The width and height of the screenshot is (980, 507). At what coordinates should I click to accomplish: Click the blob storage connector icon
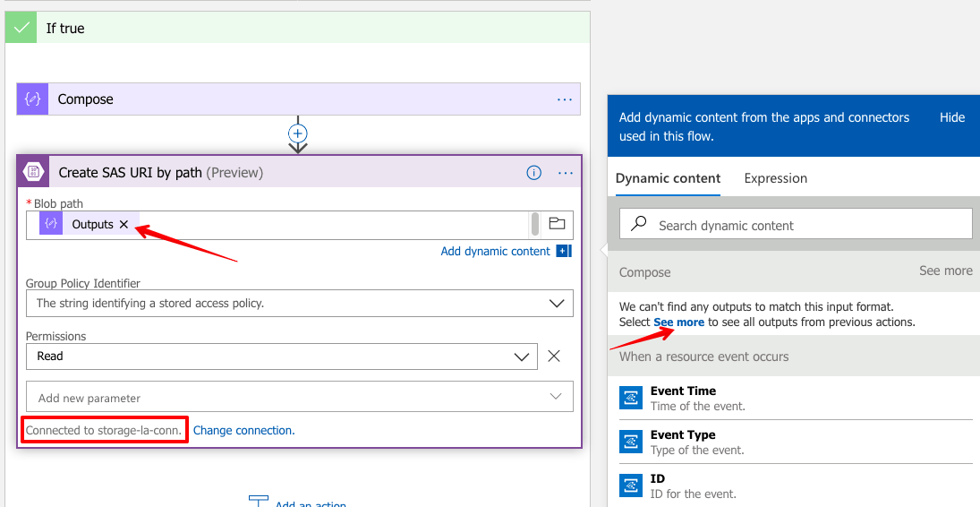click(34, 172)
